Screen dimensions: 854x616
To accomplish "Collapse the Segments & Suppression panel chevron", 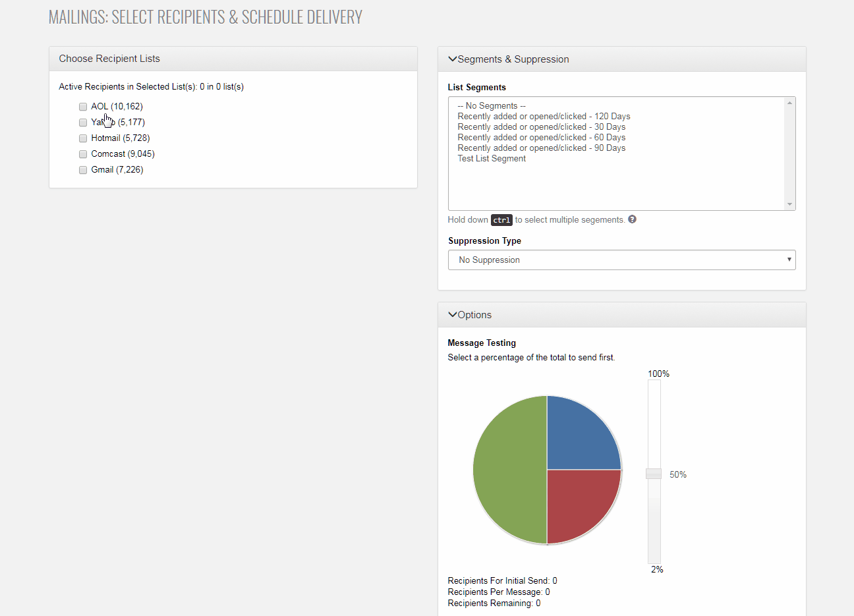I will pos(453,59).
